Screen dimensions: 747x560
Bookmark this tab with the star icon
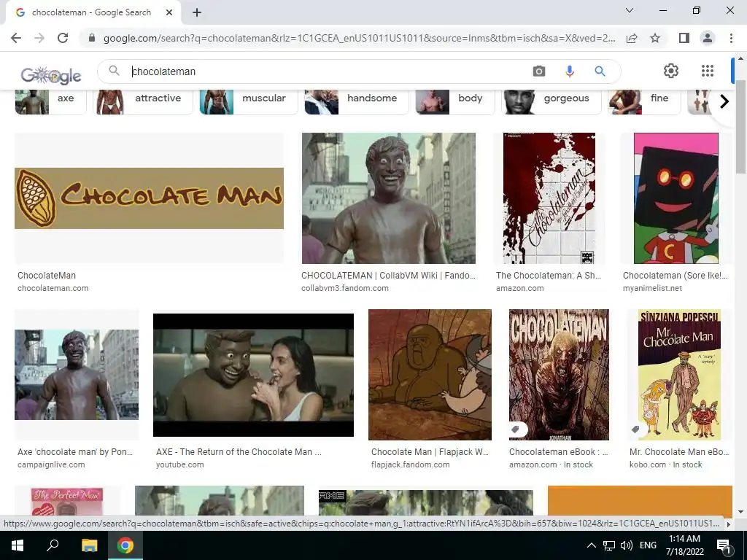coord(655,38)
